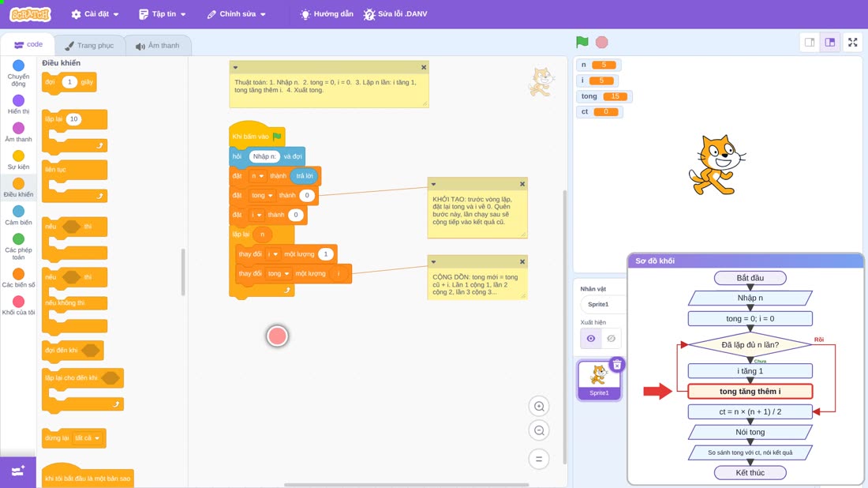Show the sprite using the eye button
This screenshot has height=488, width=868.
[591, 339]
